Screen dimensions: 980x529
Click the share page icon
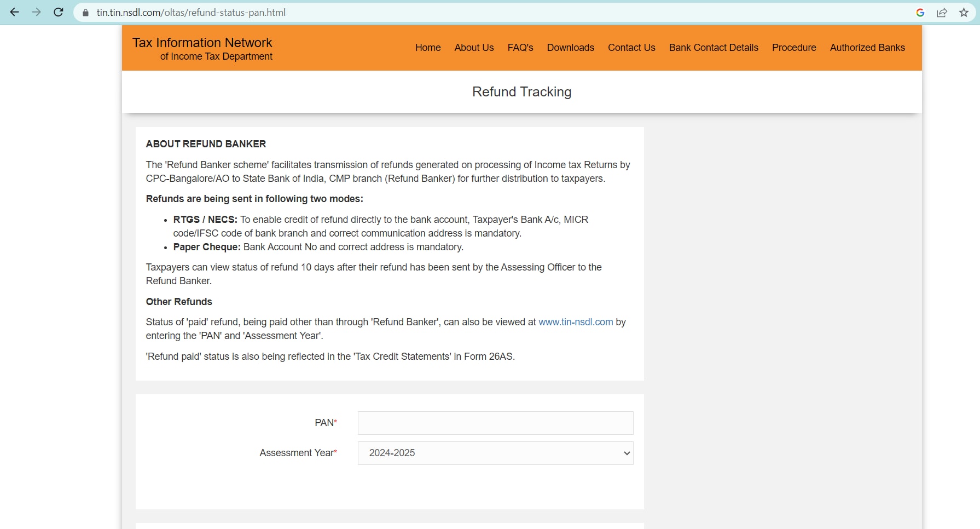click(x=942, y=13)
